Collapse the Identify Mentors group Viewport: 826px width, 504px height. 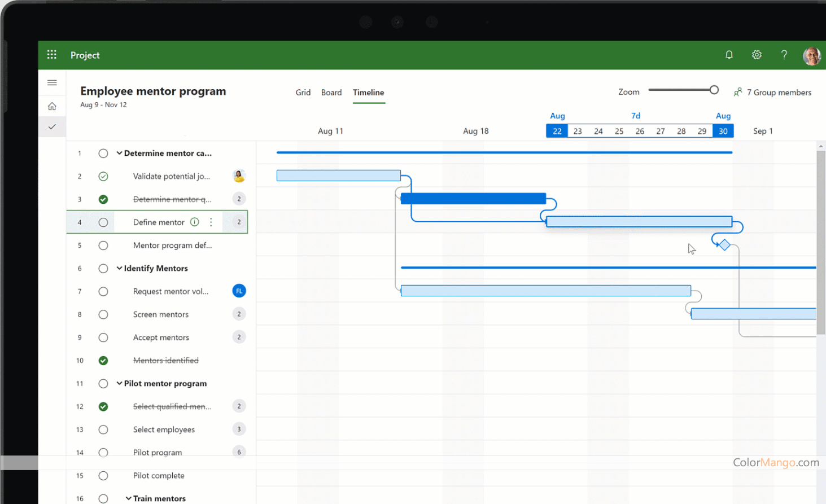pyautogui.click(x=119, y=269)
